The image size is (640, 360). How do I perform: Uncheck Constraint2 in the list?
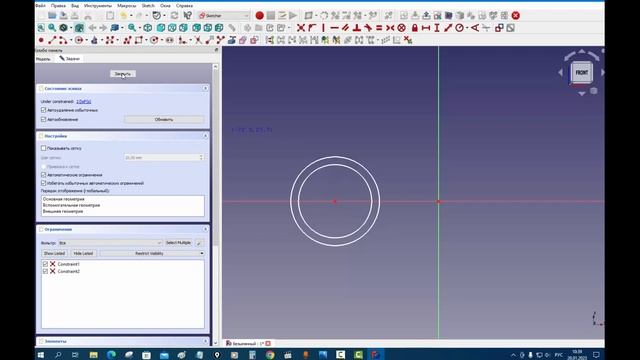(x=45, y=271)
